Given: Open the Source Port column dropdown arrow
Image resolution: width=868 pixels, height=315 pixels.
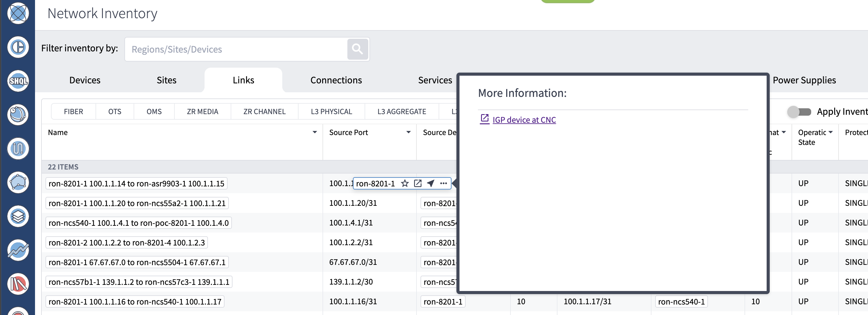Looking at the screenshot, I should pos(409,132).
